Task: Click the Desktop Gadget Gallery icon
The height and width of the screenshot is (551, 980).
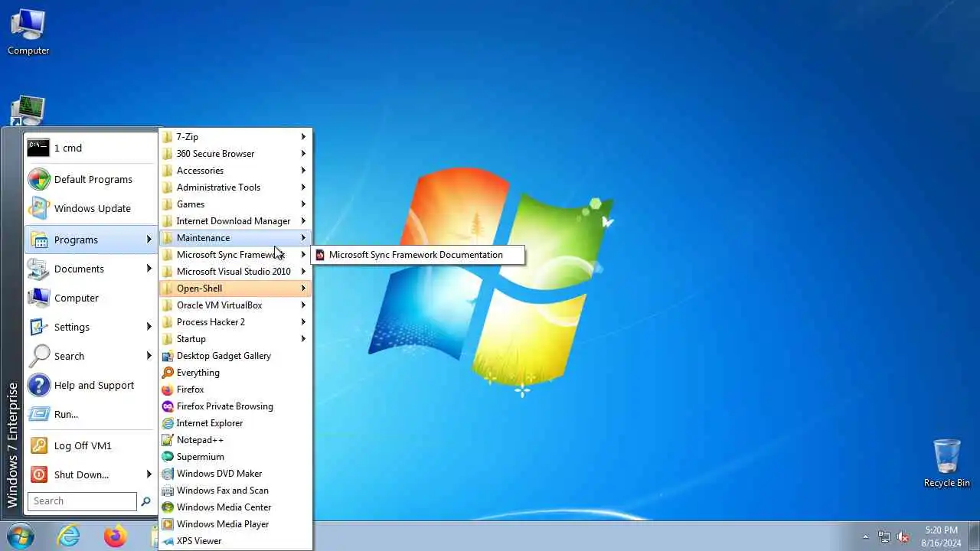Action: [168, 356]
